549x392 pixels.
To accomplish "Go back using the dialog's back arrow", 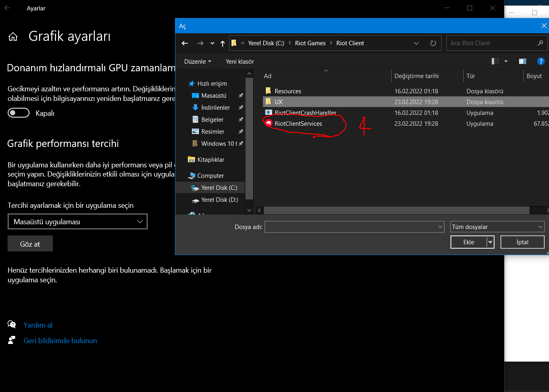I will (x=185, y=43).
